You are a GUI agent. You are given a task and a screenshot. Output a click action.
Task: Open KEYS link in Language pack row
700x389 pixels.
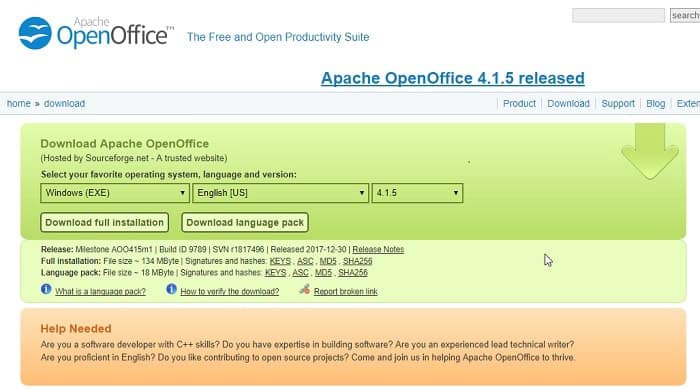pyautogui.click(x=275, y=272)
